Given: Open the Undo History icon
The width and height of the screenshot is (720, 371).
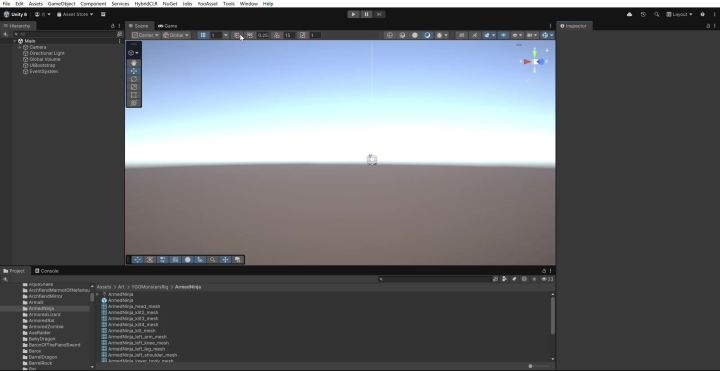Looking at the screenshot, I should 643,14.
